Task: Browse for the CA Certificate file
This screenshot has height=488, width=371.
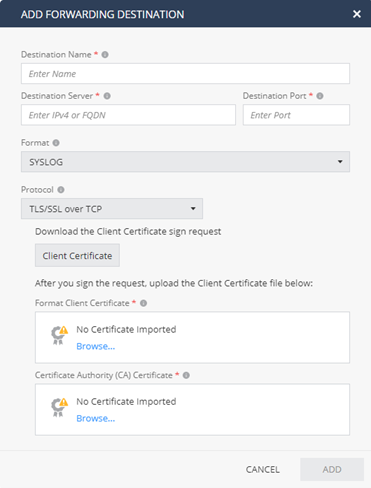Action: 96,418
